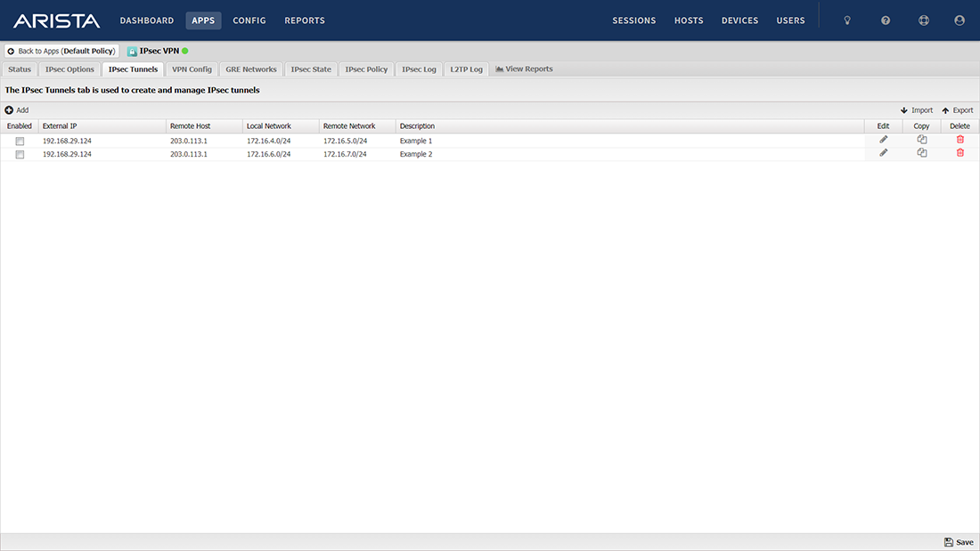Switch to the IPsec Log tab
This screenshot has width=980, height=551.
pos(419,69)
